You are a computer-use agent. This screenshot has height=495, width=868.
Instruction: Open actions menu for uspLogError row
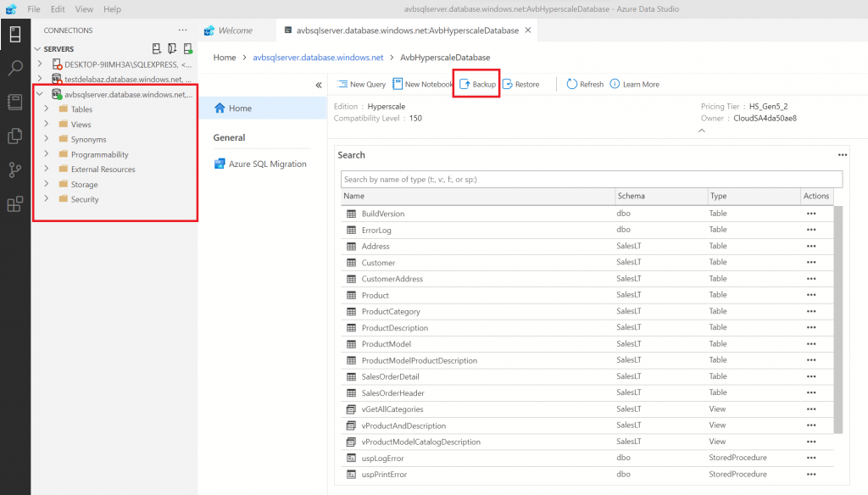point(811,458)
